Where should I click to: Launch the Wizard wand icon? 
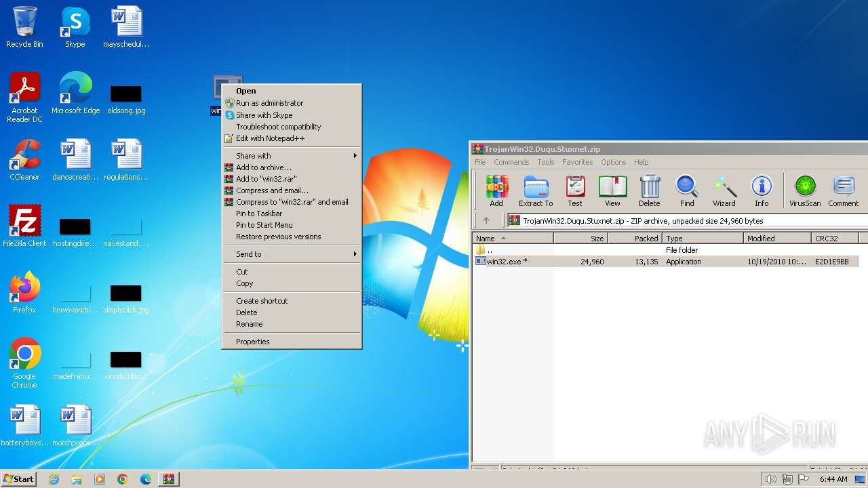click(724, 190)
